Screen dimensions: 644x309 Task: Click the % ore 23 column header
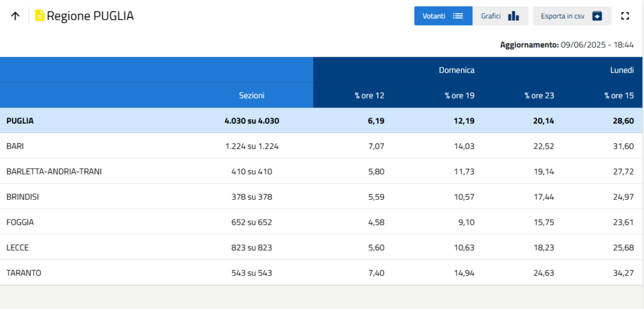pyautogui.click(x=539, y=95)
